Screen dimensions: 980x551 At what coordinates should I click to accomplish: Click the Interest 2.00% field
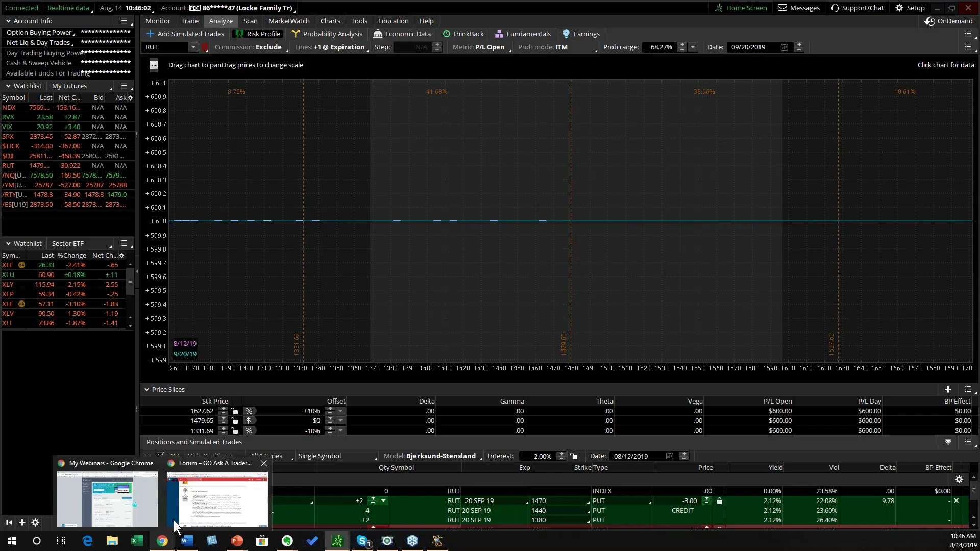pos(537,456)
